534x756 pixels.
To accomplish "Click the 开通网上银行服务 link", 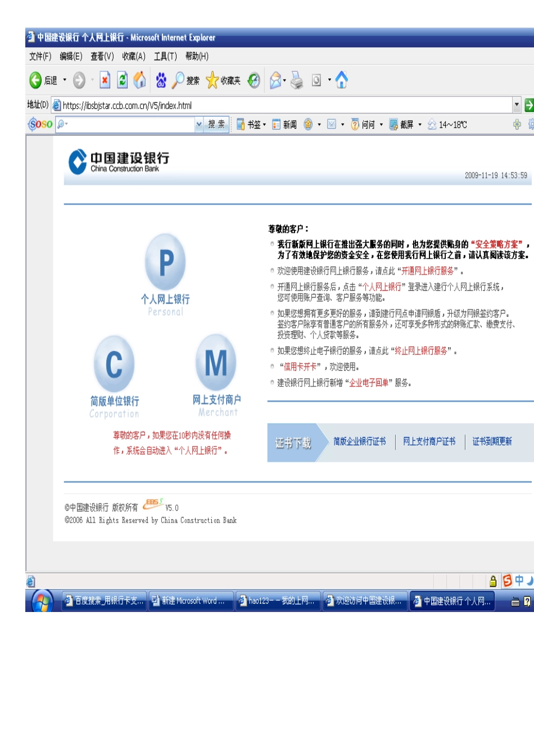I will coord(427,271).
